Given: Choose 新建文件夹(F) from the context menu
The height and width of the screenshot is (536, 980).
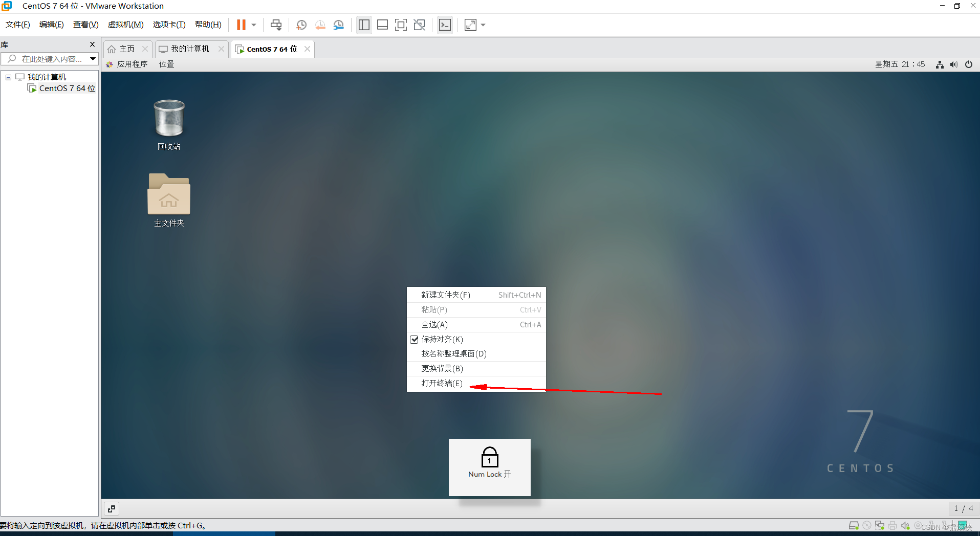Looking at the screenshot, I should tap(476, 295).
